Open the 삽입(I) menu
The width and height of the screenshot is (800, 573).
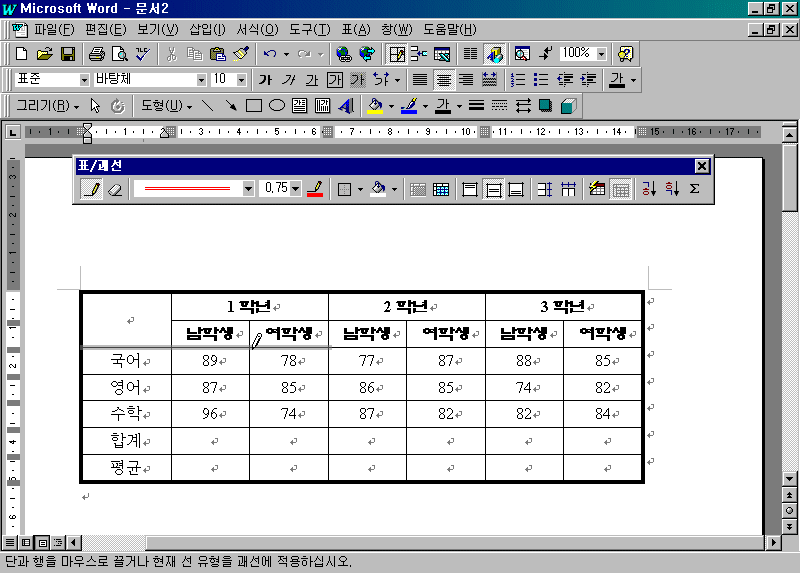pos(207,30)
